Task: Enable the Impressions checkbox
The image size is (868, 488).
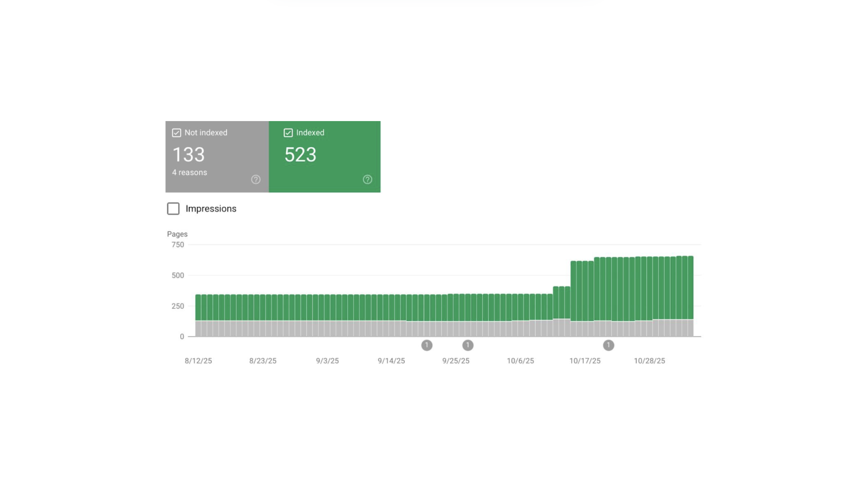Action: pyautogui.click(x=173, y=209)
